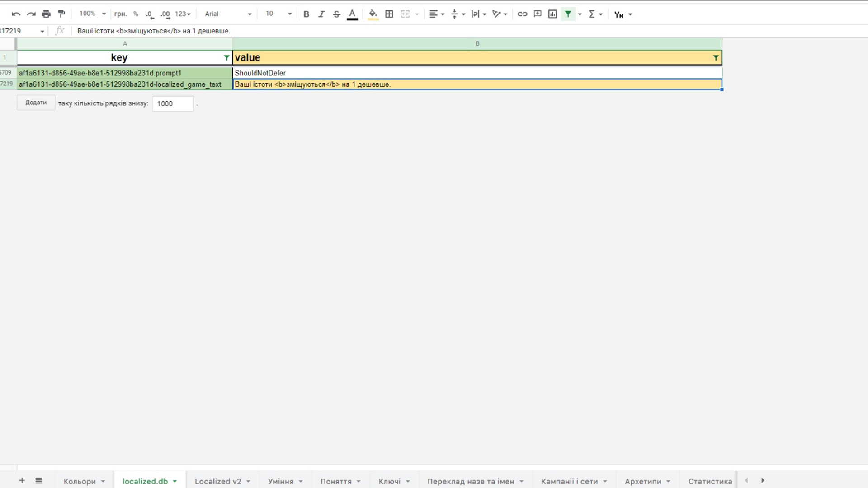Switch to the Localized v2 sheet tab
The height and width of the screenshot is (488, 868).
218,481
